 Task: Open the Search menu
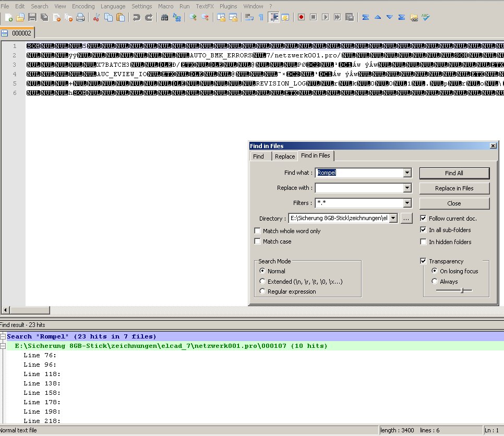click(x=39, y=6)
